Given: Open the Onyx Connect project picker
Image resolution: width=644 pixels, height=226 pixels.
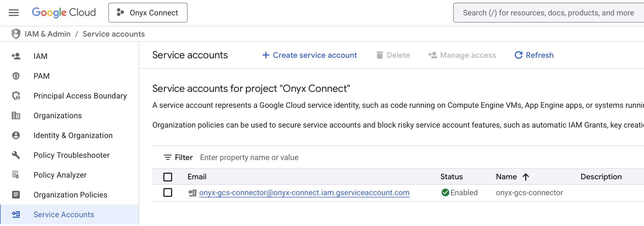Looking at the screenshot, I should pos(148,13).
